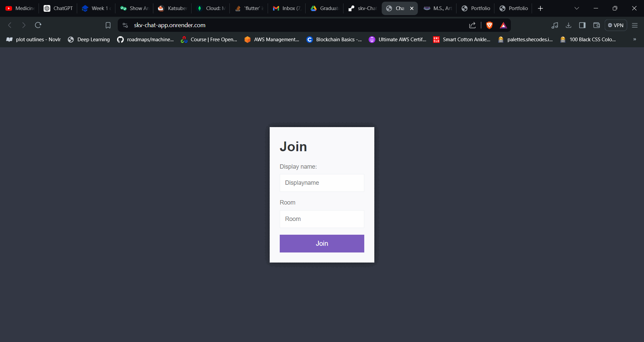Image resolution: width=644 pixels, height=342 pixels.
Task: Open the Deep Learning bookmark
Action: 89,39
